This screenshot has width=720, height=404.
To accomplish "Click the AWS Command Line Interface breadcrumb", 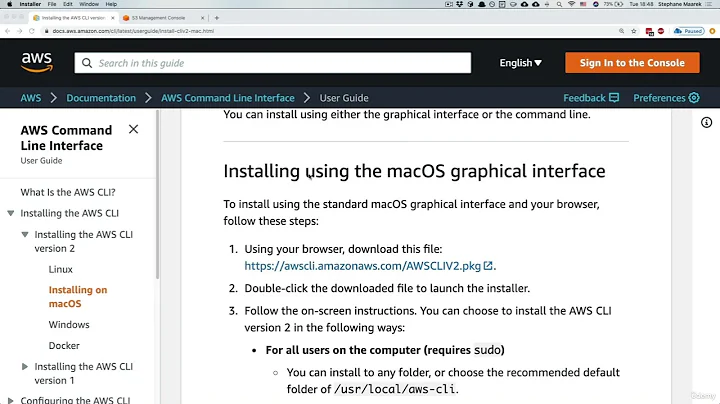I will pyautogui.click(x=228, y=98).
